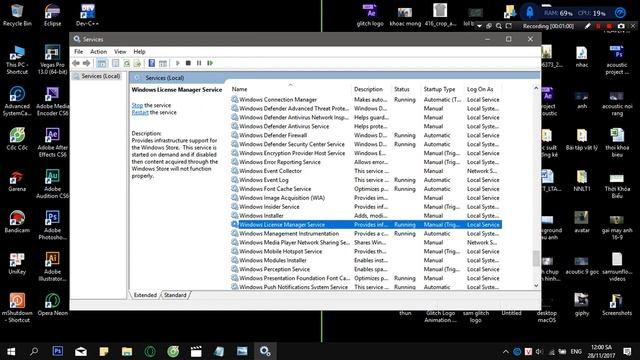Select Windows Image Acquisition (WIA) service
Viewport: 640px width, 360px height.
366,198
